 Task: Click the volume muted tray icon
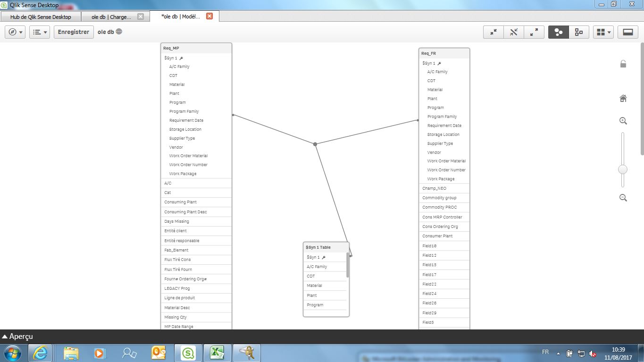pyautogui.click(x=593, y=353)
